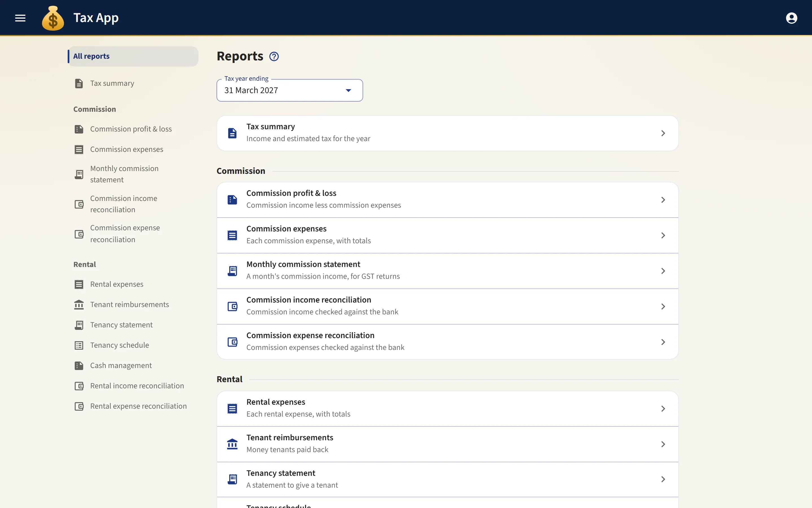Open Rental income reconciliation sidebar item
The height and width of the screenshot is (508, 812).
(x=133, y=386)
